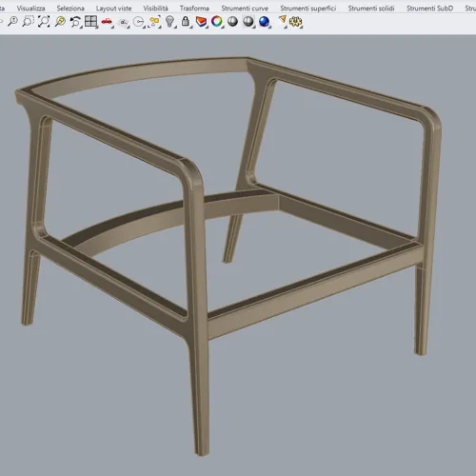Click the select objects icon

tap(154, 22)
